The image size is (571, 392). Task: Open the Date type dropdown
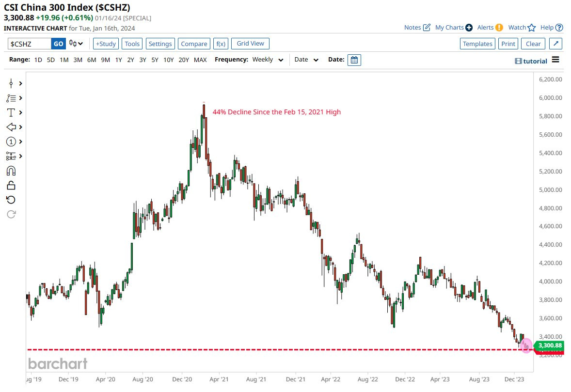click(x=306, y=60)
